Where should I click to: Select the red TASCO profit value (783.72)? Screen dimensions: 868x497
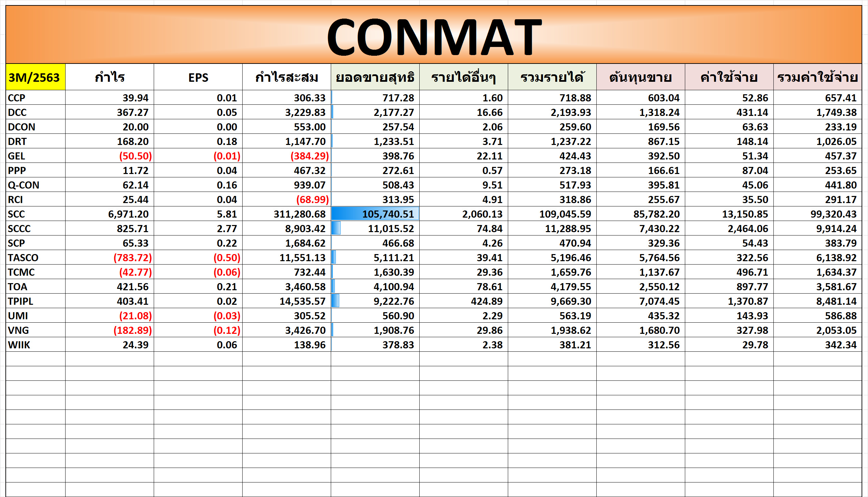(x=132, y=258)
